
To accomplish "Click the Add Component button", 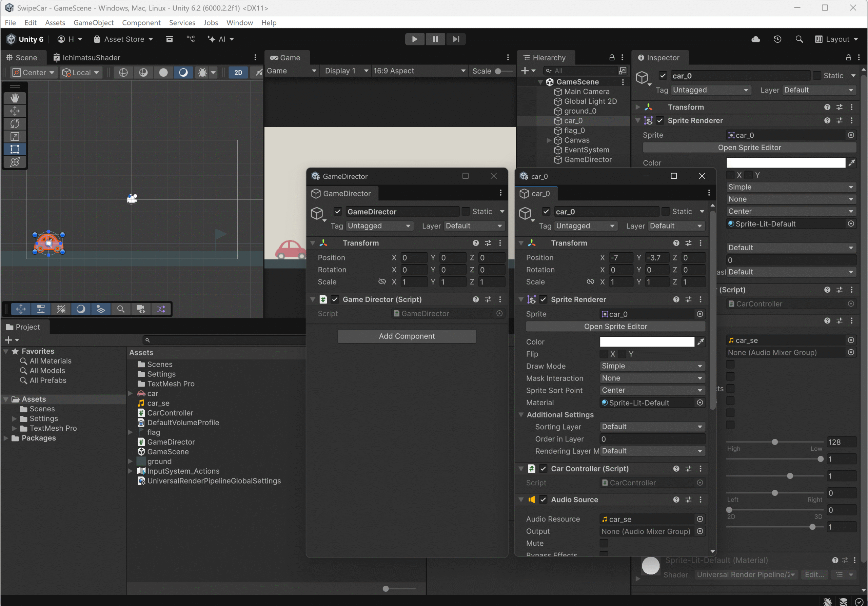I will point(407,336).
